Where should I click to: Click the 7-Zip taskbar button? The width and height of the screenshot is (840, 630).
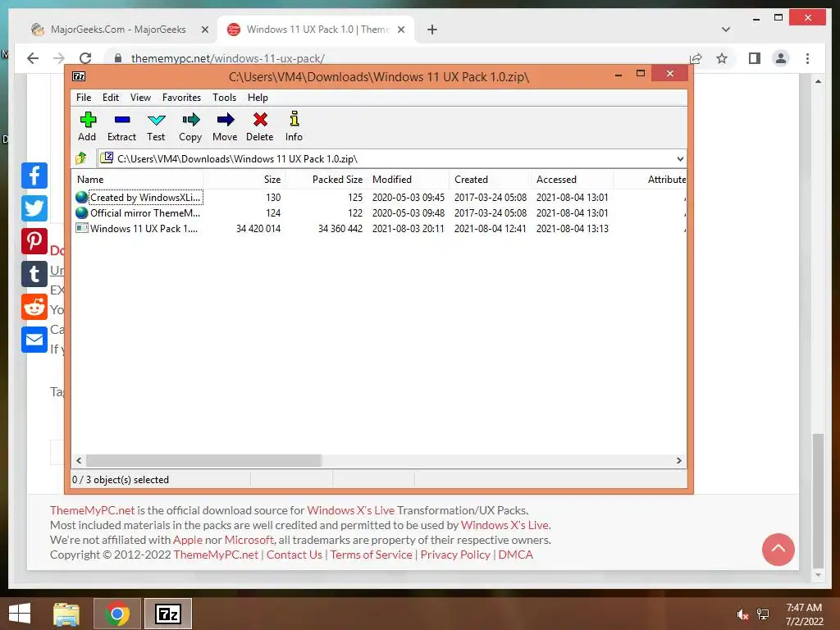(x=167, y=614)
